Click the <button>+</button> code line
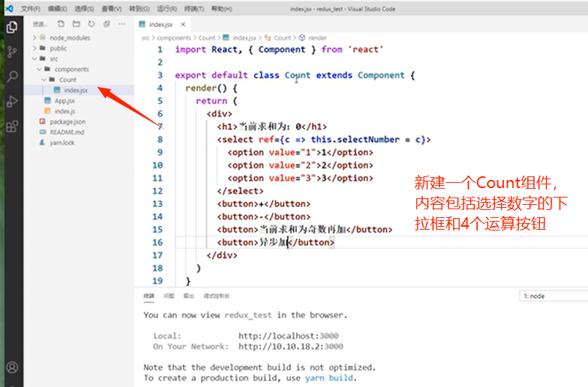The image size is (588, 387). click(x=263, y=203)
